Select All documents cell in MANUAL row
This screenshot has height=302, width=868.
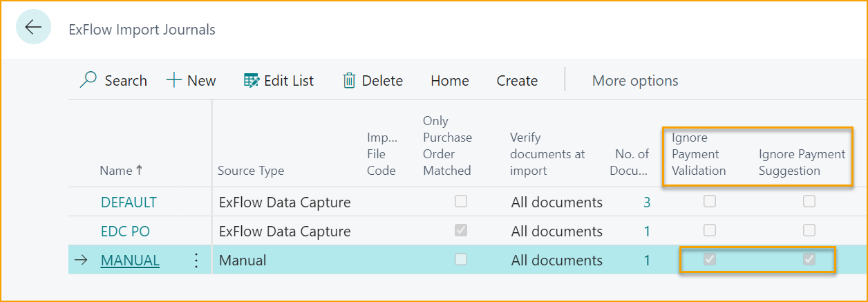pyautogui.click(x=556, y=261)
